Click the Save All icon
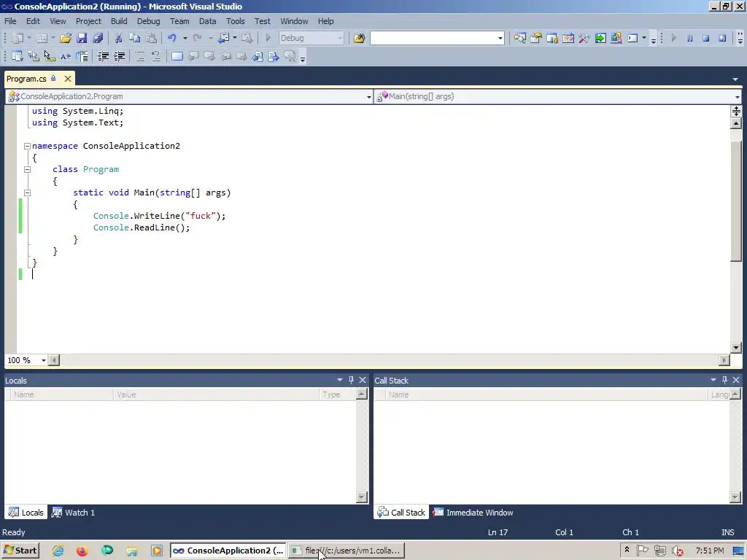This screenshot has height=560, width=747. click(98, 38)
